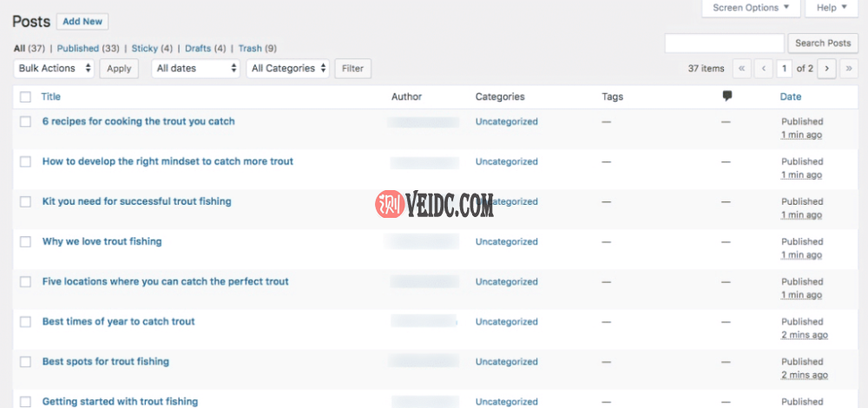The image size is (868, 408).
Task: Click Uncategorized in the 'Getting started' row
Action: [507, 401]
